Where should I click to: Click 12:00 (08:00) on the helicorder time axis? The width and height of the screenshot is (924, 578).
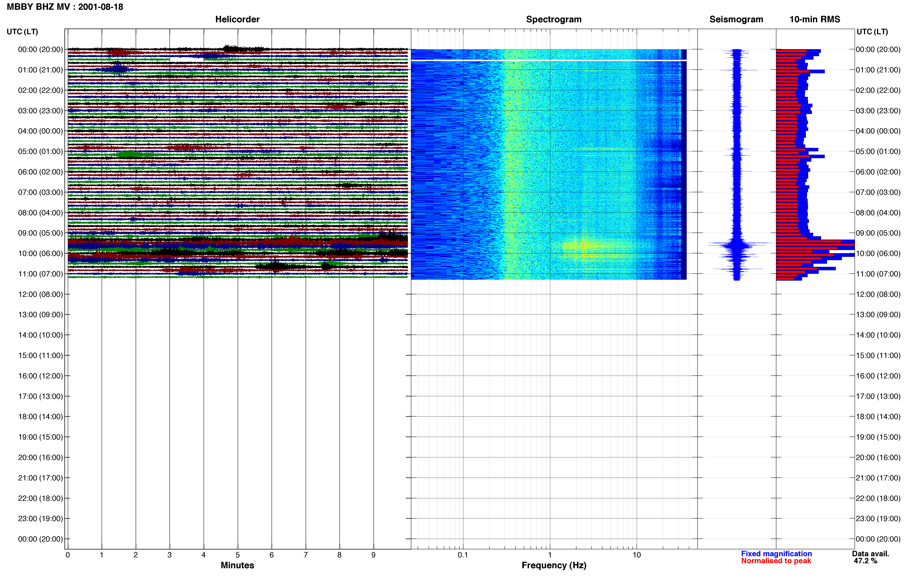tap(41, 294)
